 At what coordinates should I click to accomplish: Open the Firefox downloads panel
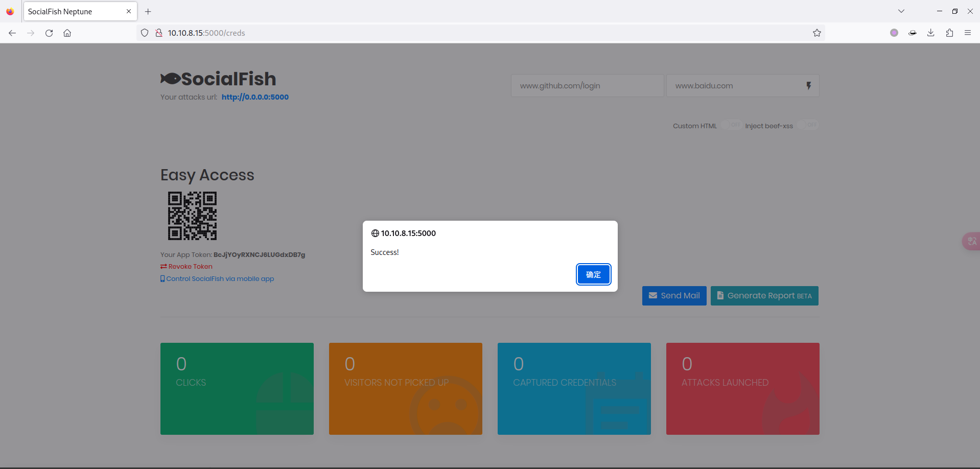[x=931, y=33]
